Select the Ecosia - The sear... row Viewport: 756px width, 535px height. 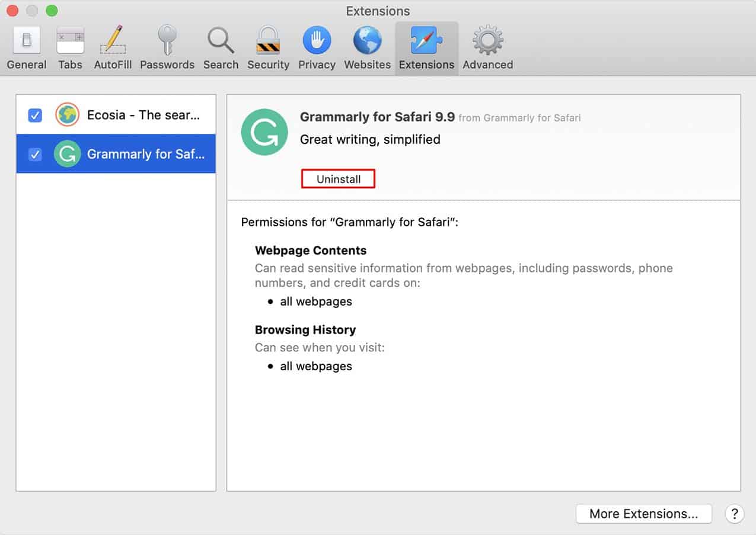pos(116,114)
